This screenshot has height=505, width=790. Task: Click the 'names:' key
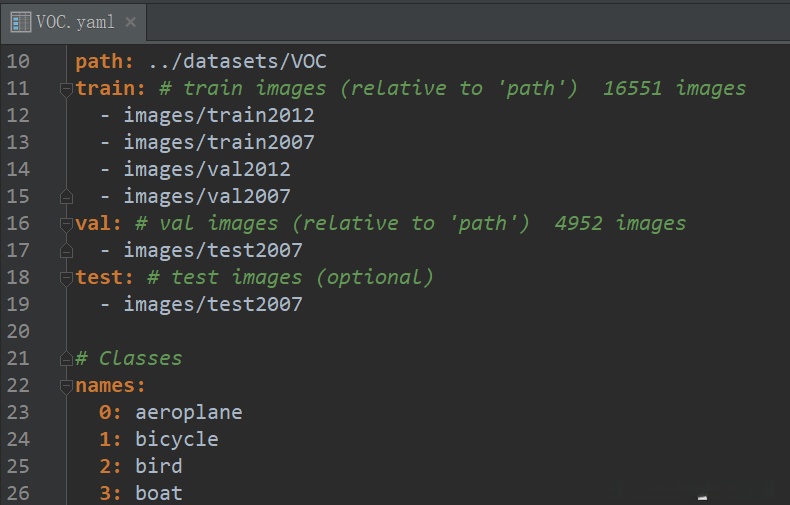110,386
